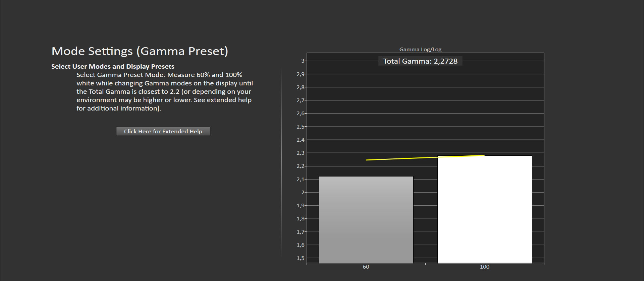Click the 2,2 y-axis tick label
The image size is (644, 281).
tap(301, 166)
